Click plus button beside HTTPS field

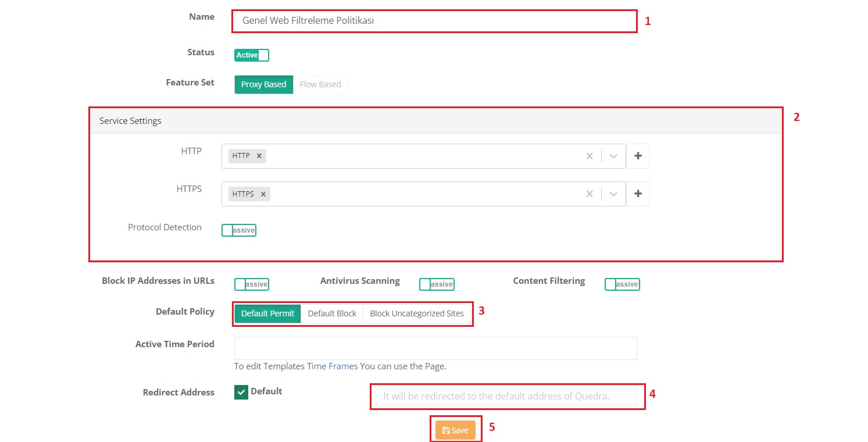click(638, 194)
